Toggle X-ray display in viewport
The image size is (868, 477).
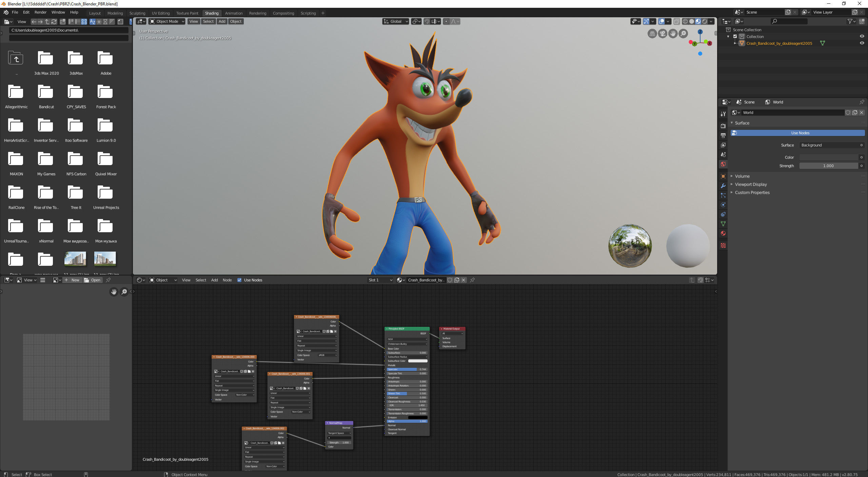676,21
